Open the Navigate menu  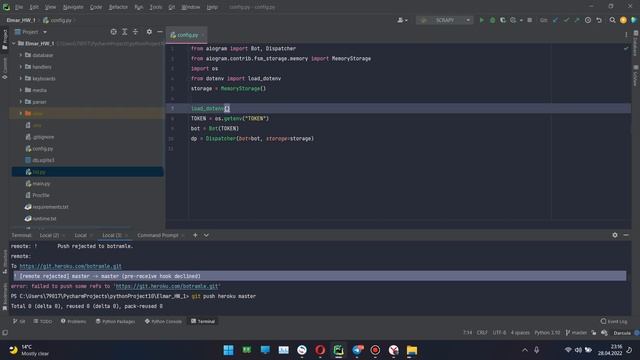[x=73, y=7]
